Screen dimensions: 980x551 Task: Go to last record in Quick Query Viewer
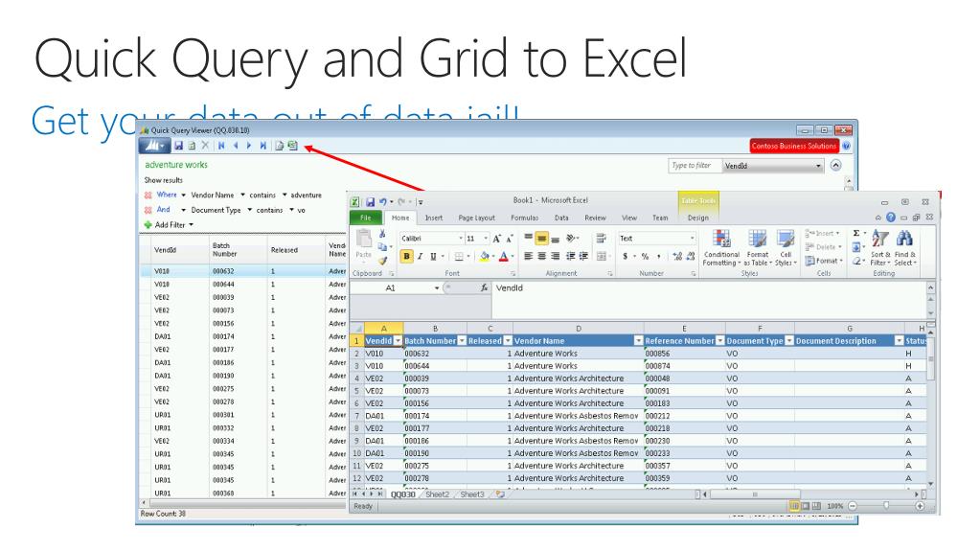point(263,146)
